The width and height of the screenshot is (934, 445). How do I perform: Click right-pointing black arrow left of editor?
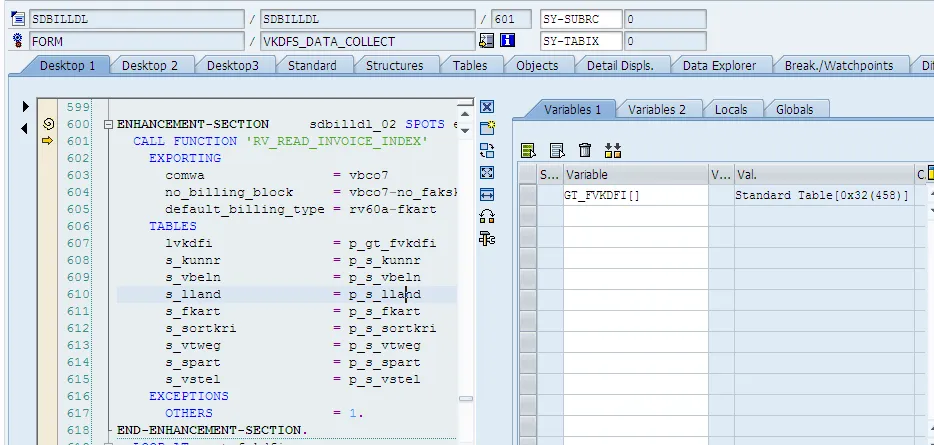[x=26, y=107]
